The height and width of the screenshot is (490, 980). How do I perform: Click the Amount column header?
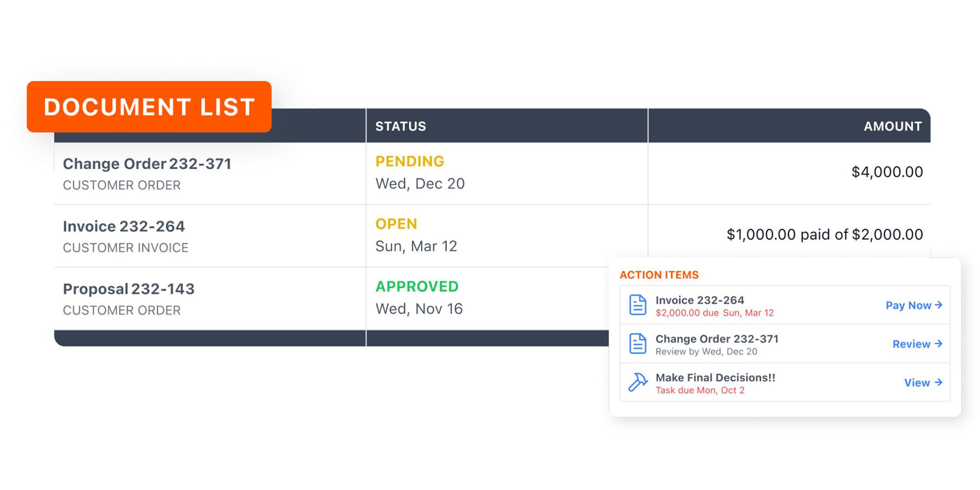(x=892, y=126)
